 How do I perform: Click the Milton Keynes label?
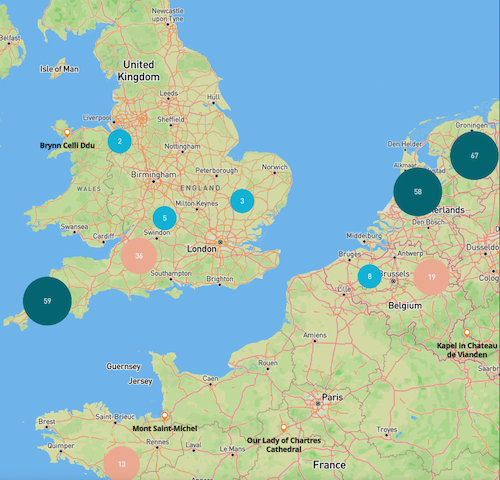pyautogui.click(x=197, y=203)
